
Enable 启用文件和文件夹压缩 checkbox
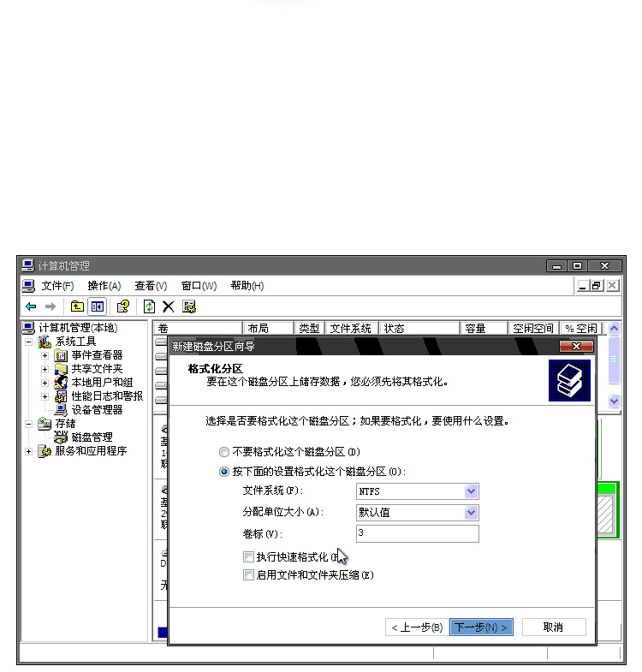pyautogui.click(x=248, y=575)
